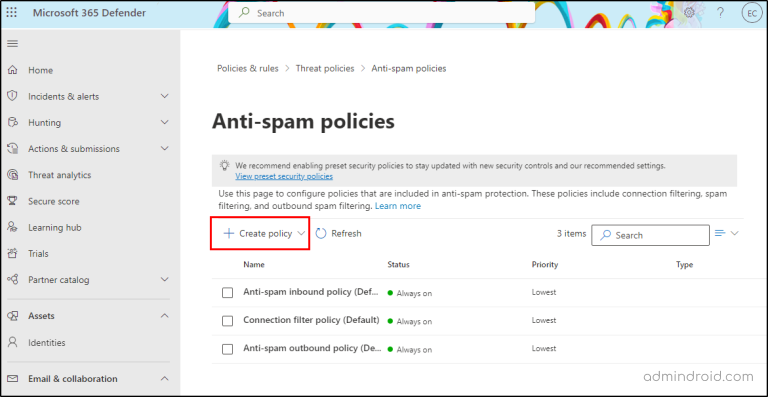The width and height of the screenshot is (768, 397).
Task: Click the Partner catalog icon
Action: pos(13,280)
